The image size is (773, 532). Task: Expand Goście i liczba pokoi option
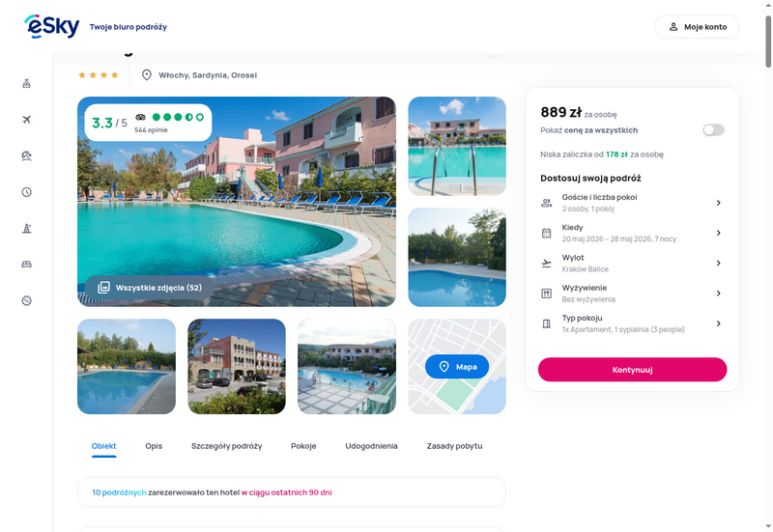[632, 203]
